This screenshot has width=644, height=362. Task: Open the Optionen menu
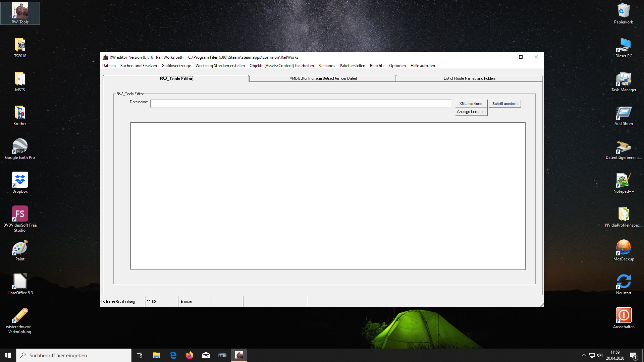pyautogui.click(x=397, y=66)
